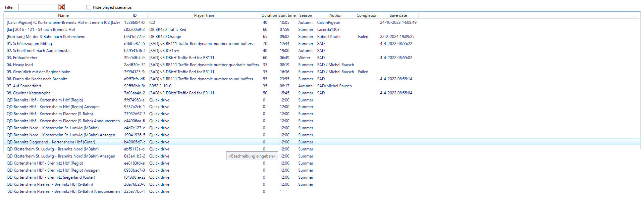Viewport: 644px width, 224px height.
Task: Enable the Hide played scenarios checkbox
Action: coord(89,7)
